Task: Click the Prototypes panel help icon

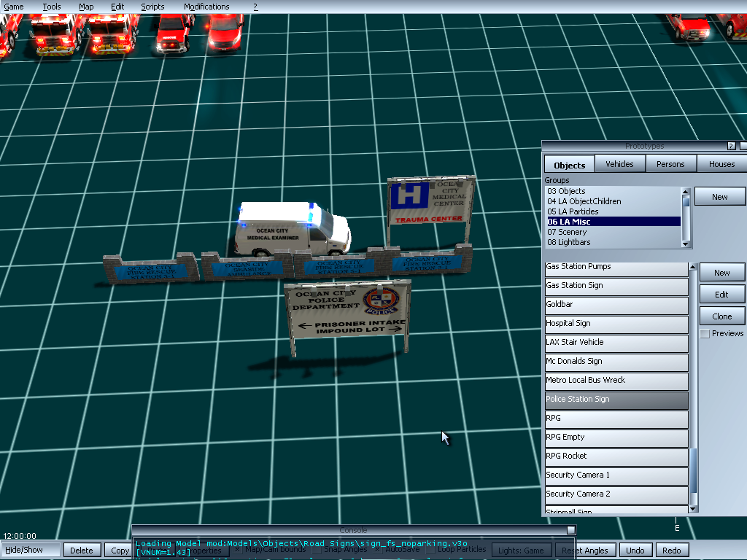Action: pos(731,146)
